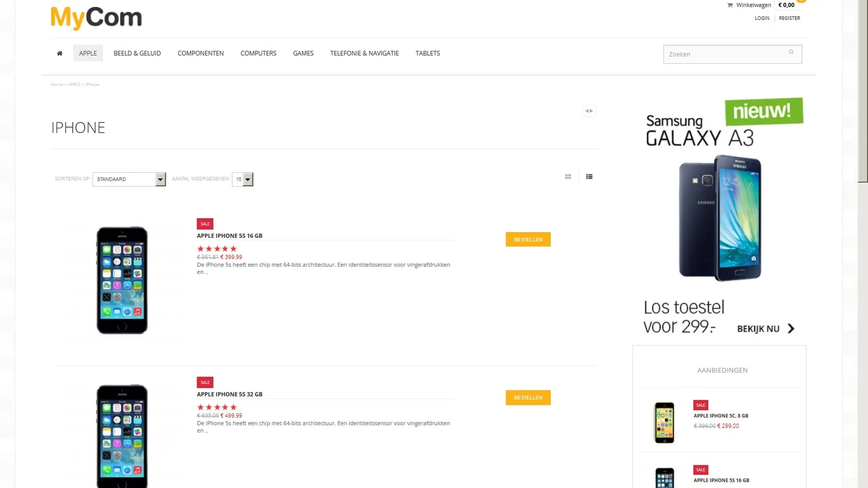Open the TABLETS menu
Viewport: 868px width, 488px height.
pyautogui.click(x=428, y=53)
